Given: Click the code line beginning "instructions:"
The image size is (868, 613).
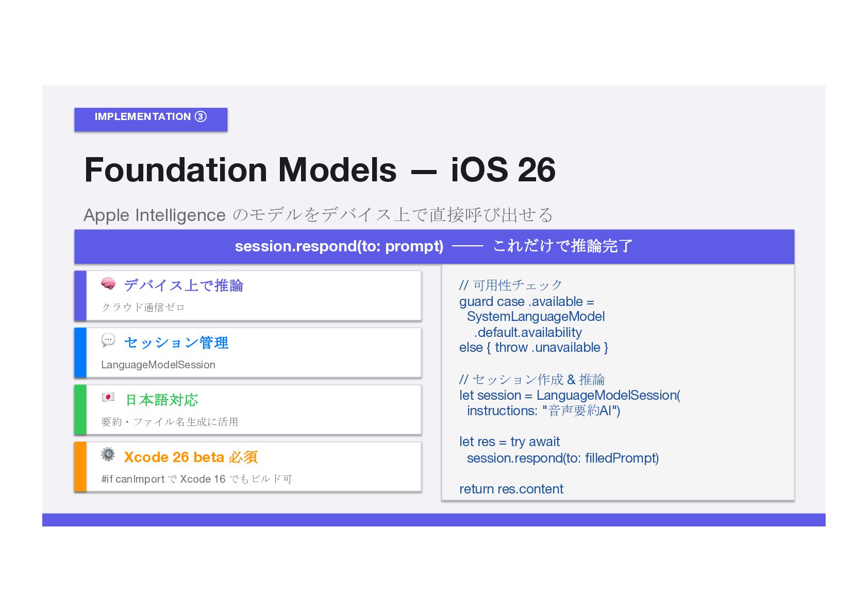Looking at the screenshot, I should [x=543, y=411].
